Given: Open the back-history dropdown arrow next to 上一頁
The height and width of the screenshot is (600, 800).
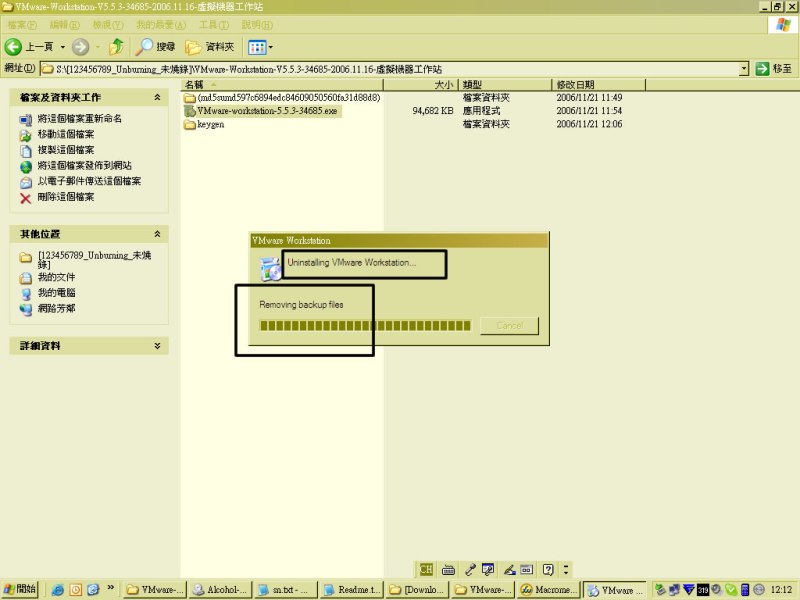Looking at the screenshot, I should 63,47.
